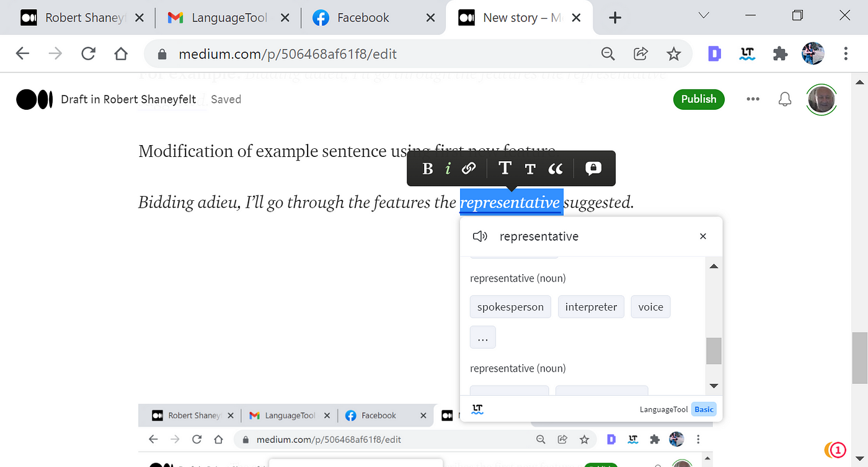Toggle bold formatting in Medium toolbar

(x=428, y=169)
